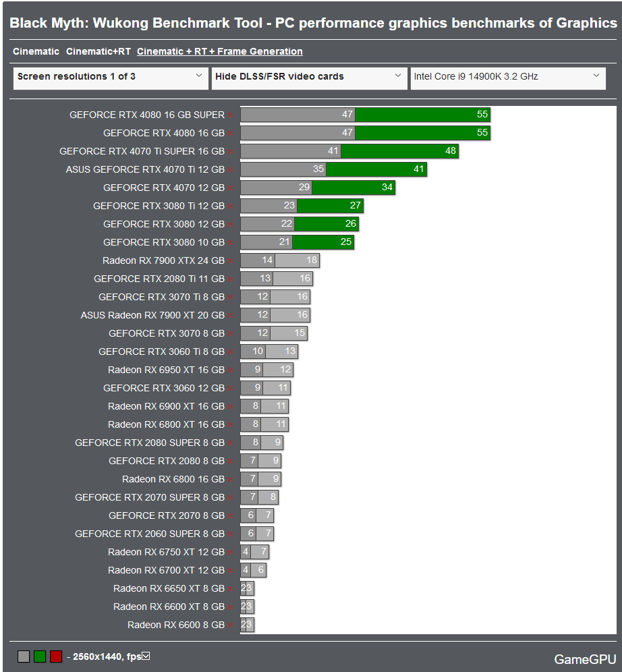Switch to the Cinematic+RT tab
622x672 pixels.
(98, 51)
